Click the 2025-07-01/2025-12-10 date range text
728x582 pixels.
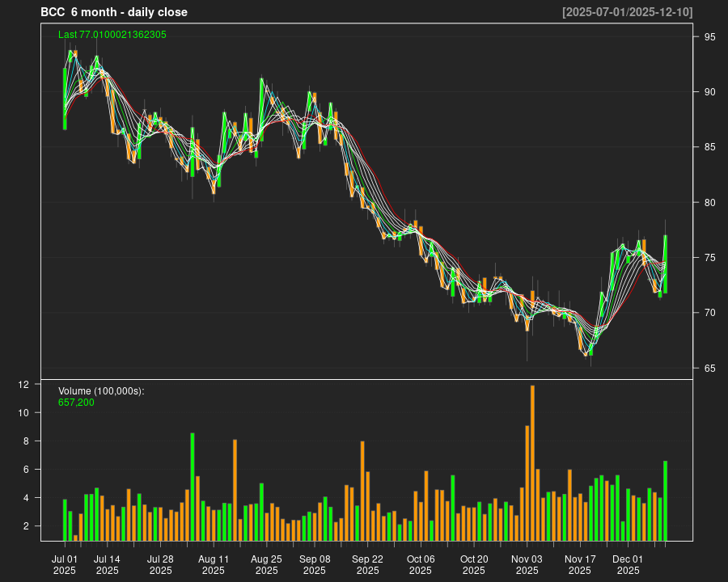pyautogui.click(x=627, y=12)
